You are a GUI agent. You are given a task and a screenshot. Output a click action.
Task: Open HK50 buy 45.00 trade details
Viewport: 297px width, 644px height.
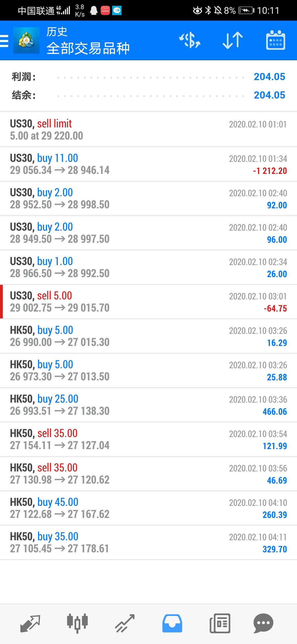[148, 508]
